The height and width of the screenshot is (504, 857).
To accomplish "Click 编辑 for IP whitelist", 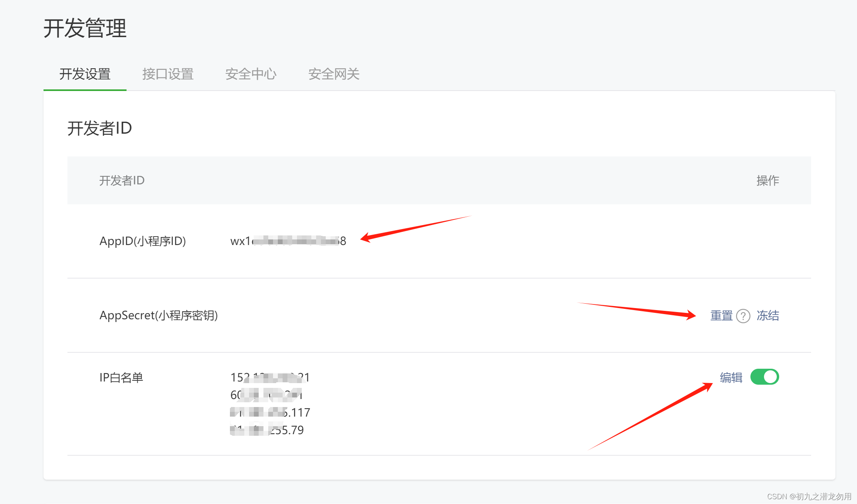I will coord(731,378).
